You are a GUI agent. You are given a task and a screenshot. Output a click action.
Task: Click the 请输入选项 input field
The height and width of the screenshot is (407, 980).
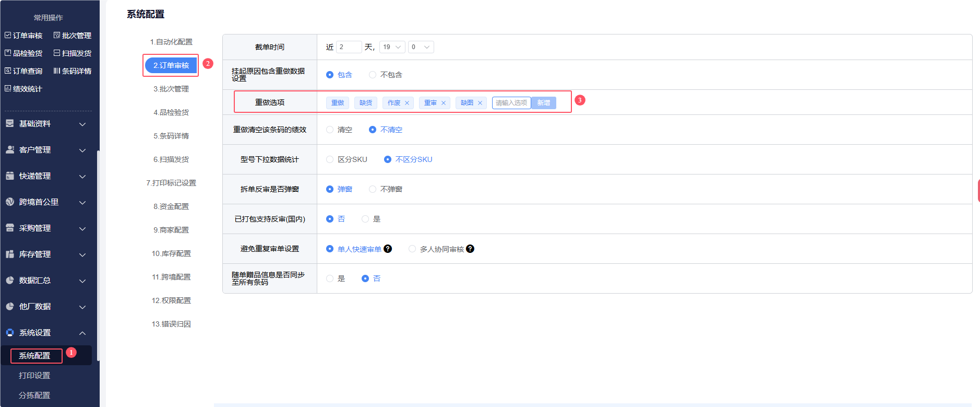pos(511,103)
